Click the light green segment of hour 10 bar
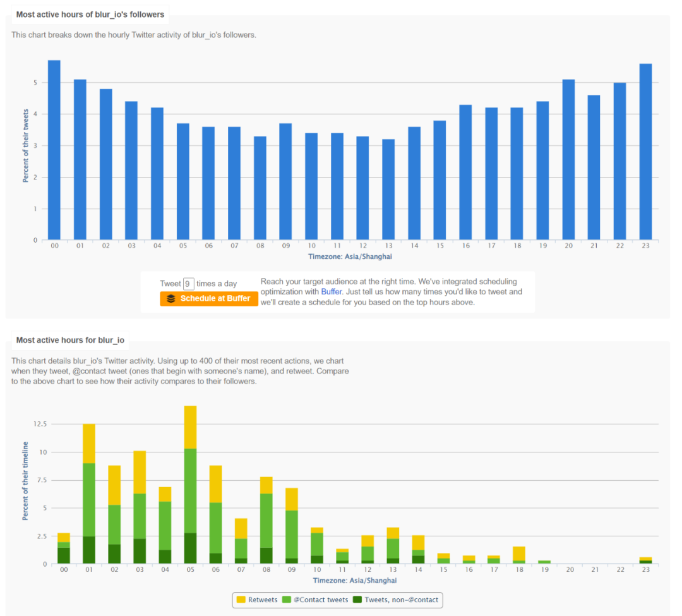Image resolution: width=682 pixels, height=616 pixels. [x=317, y=545]
